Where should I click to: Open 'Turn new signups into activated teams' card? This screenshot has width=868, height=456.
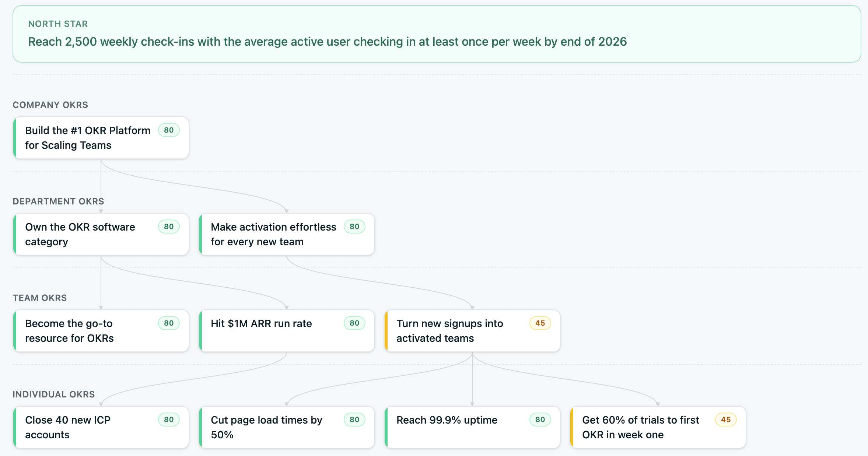coord(472,331)
